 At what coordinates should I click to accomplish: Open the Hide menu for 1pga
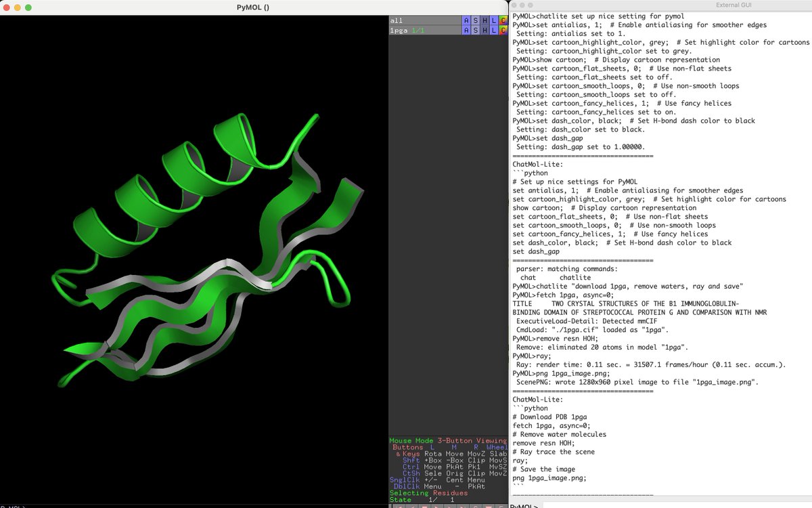coord(484,30)
